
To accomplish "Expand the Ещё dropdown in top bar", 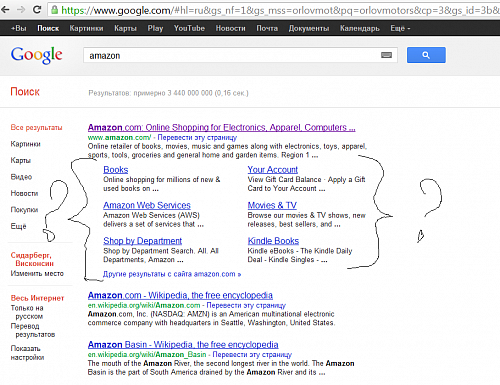I will click(x=400, y=28).
